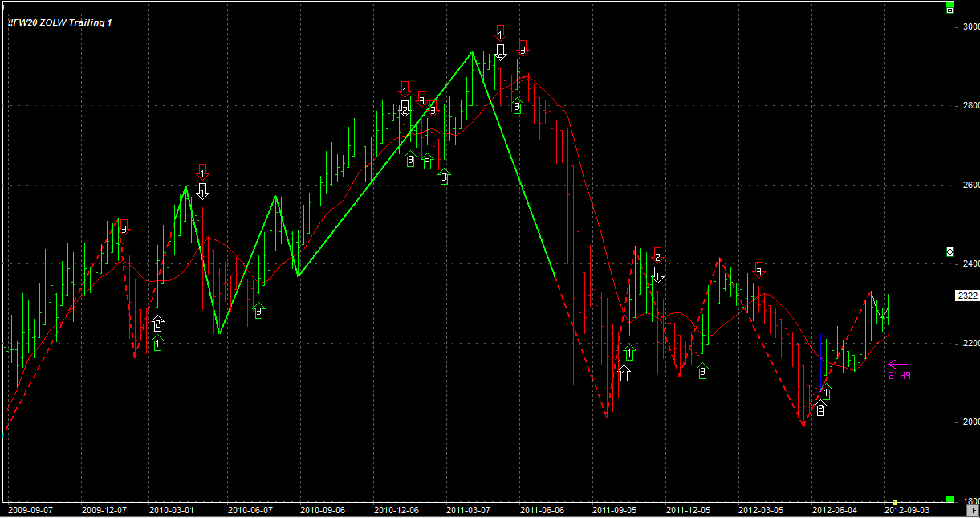This screenshot has height=518, width=980.
Task: Click the TF timeframe button
Action: tap(972, 510)
